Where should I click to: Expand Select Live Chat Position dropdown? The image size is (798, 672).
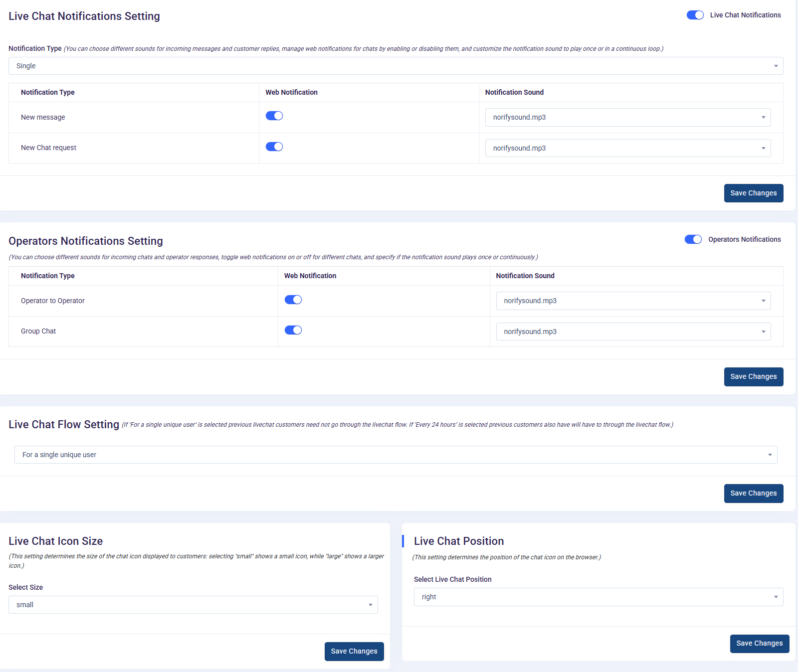point(598,597)
